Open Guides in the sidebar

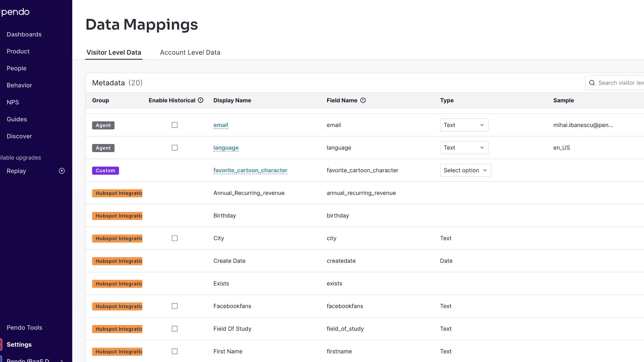[x=17, y=119]
